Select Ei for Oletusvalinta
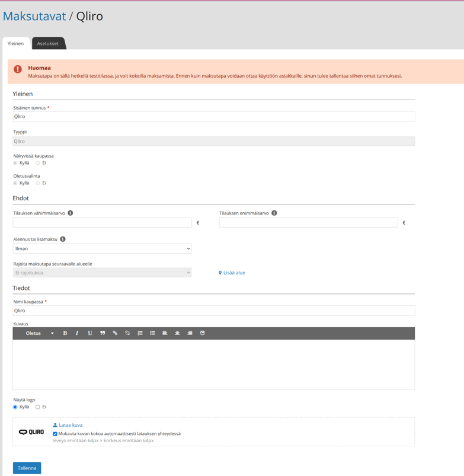The image size is (464, 476). point(38,183)
